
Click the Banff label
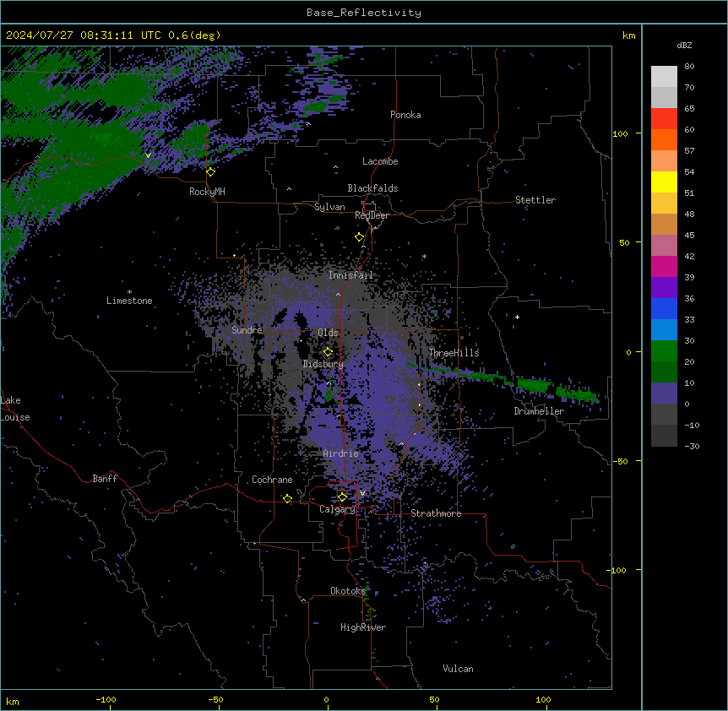pyautogui.click(x=105, y=479)
